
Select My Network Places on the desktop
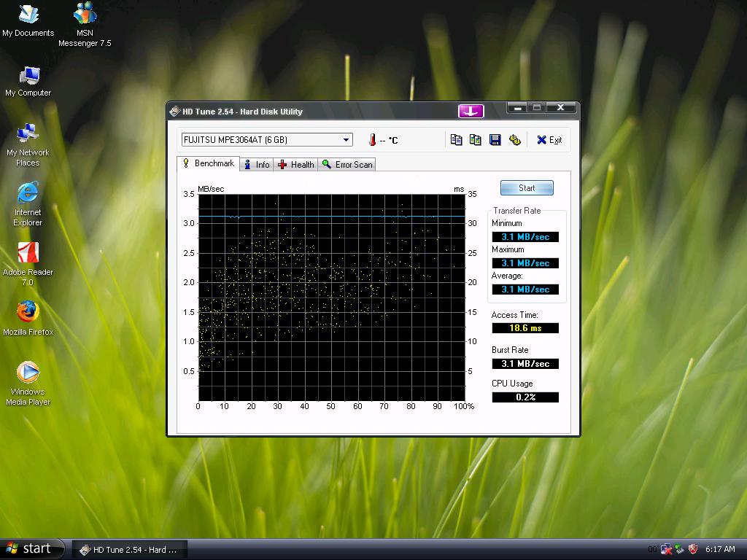[28, 146]
